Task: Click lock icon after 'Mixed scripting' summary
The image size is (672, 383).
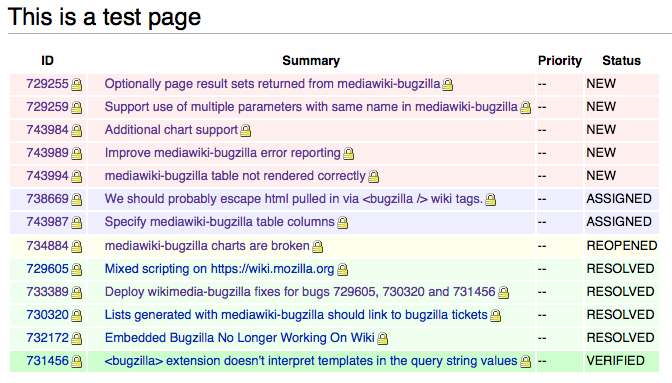Action: 343,270
